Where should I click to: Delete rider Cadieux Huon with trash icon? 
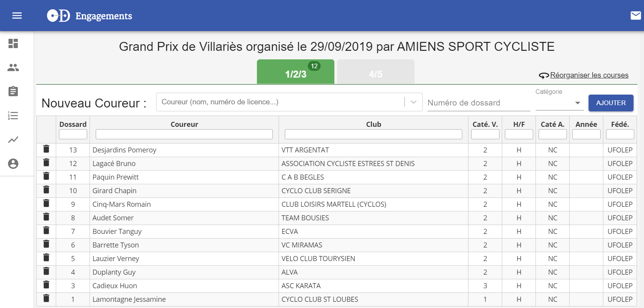46,285
